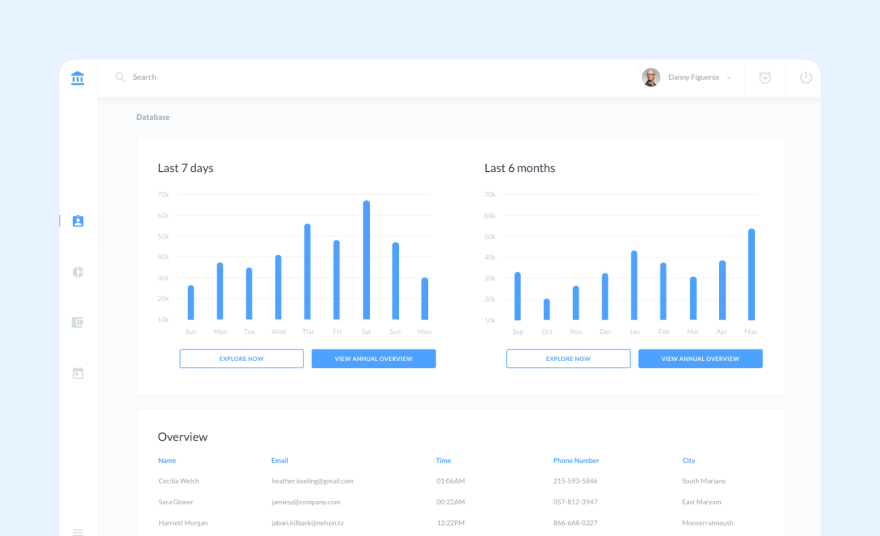Open the calendar sidebar icon

78,373
